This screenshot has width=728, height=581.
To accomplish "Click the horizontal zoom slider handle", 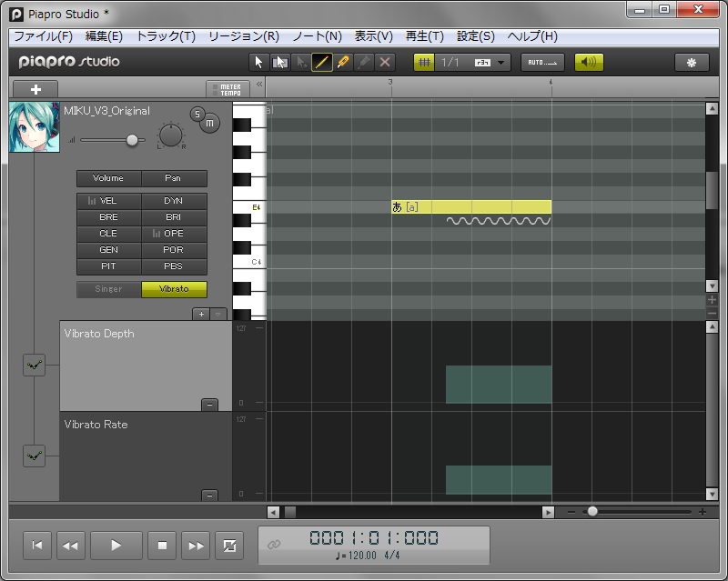I will click(592, 511).
